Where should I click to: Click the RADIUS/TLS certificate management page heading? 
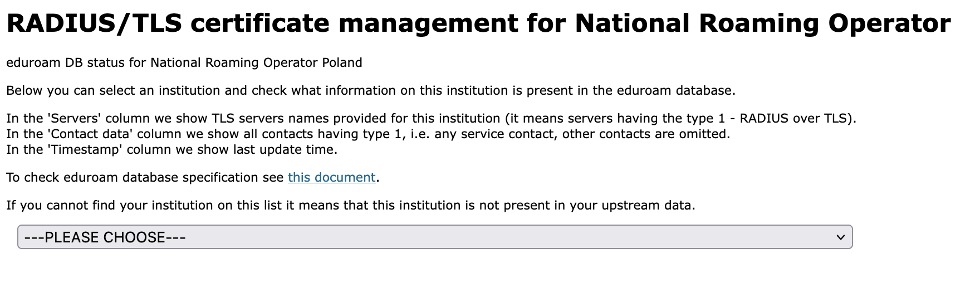tap(478, 23)
